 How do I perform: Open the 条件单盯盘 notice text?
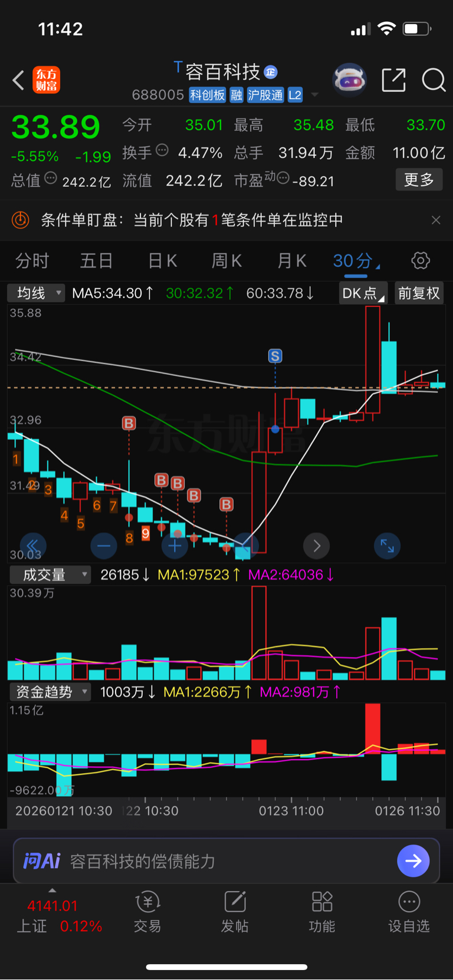[x=192, y=220]
